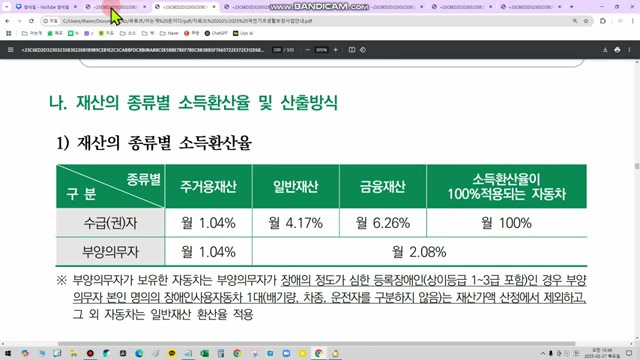The image size is (640, 360).
Task: Open the ChatGPT bookmark
Action: (x=216, y=33)
